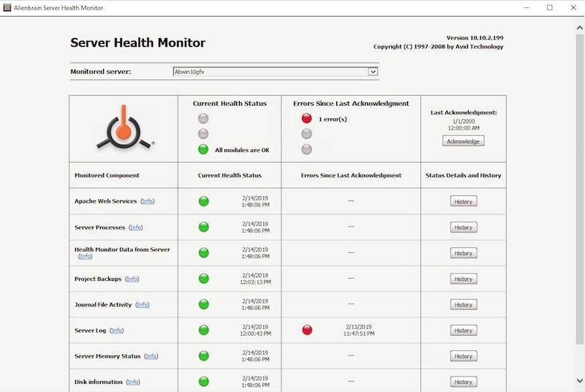Click the red error light in Server Log row
This screenshot has width=585, height=392.
(x=307, y=330)
